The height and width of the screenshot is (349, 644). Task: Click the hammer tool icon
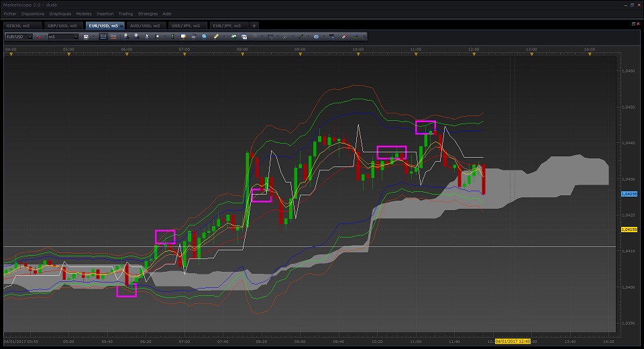[255, 37]
